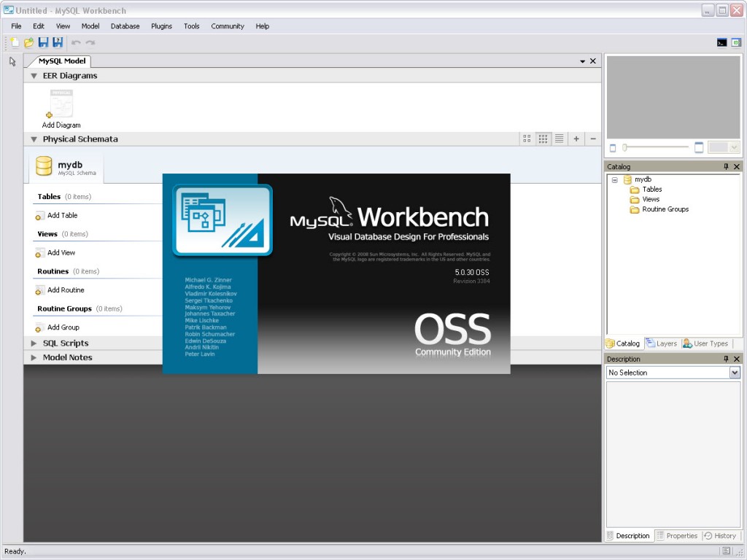747x560 pixels.
Task: Save the model with the floppy disk icon
Action: [x=43, y=42]
